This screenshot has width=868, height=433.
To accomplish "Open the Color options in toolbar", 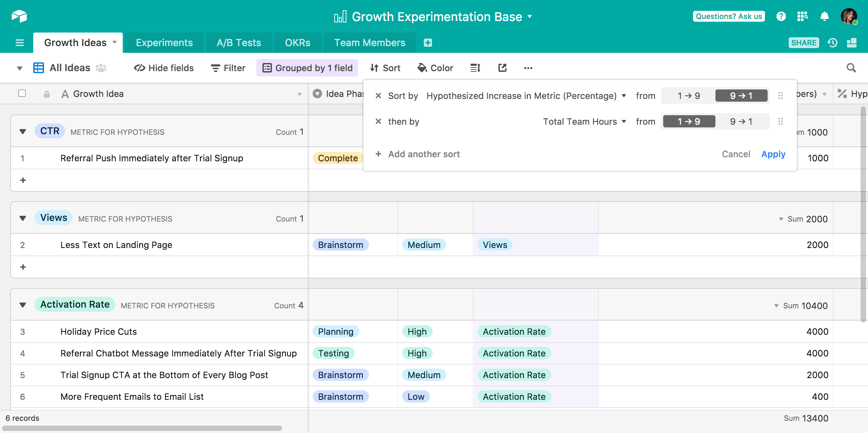I will pyautogui.click(x=435, y=68).
